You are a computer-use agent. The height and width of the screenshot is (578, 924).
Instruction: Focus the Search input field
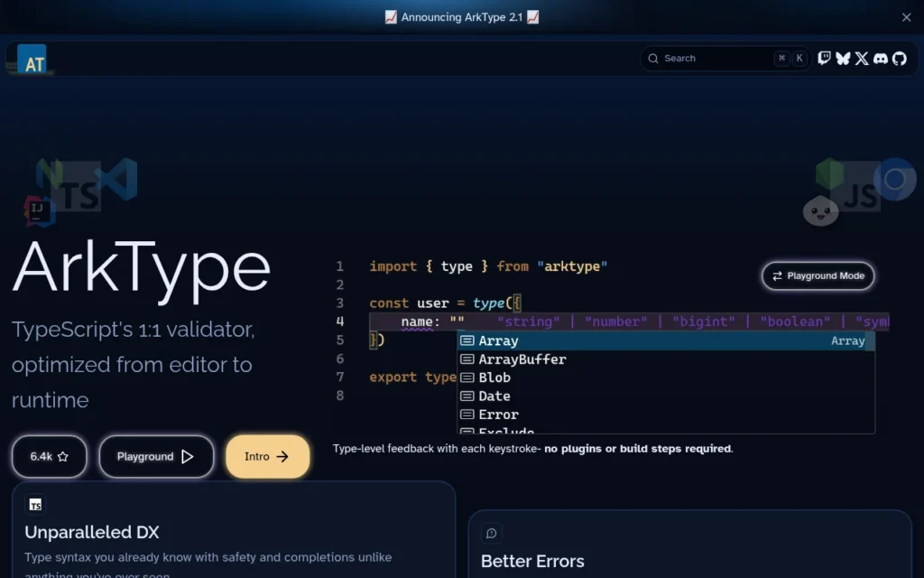click(x=726, y=59)
